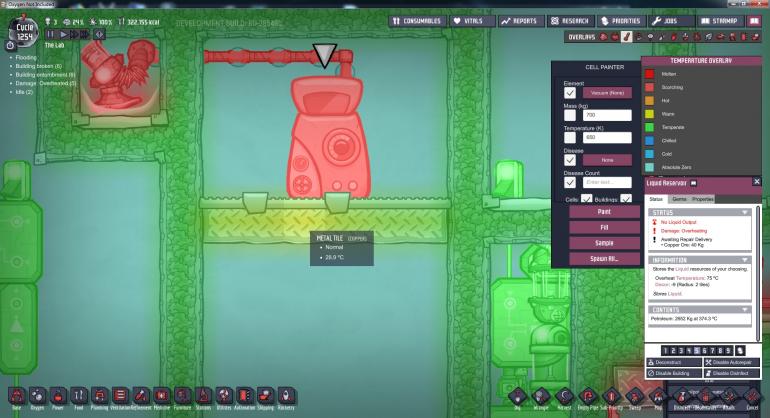Select the Cancel tool
The width and height of the screenshot is (770, 418).
coord(752,396)
